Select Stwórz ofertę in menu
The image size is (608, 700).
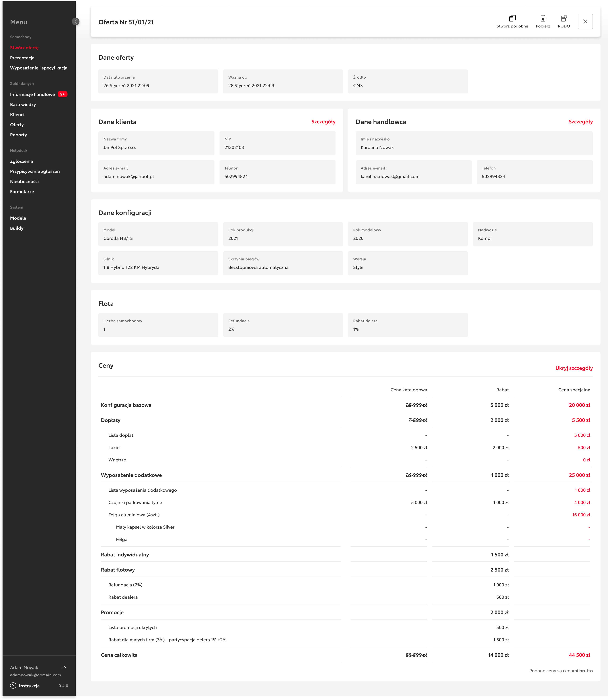coord(24,48)
